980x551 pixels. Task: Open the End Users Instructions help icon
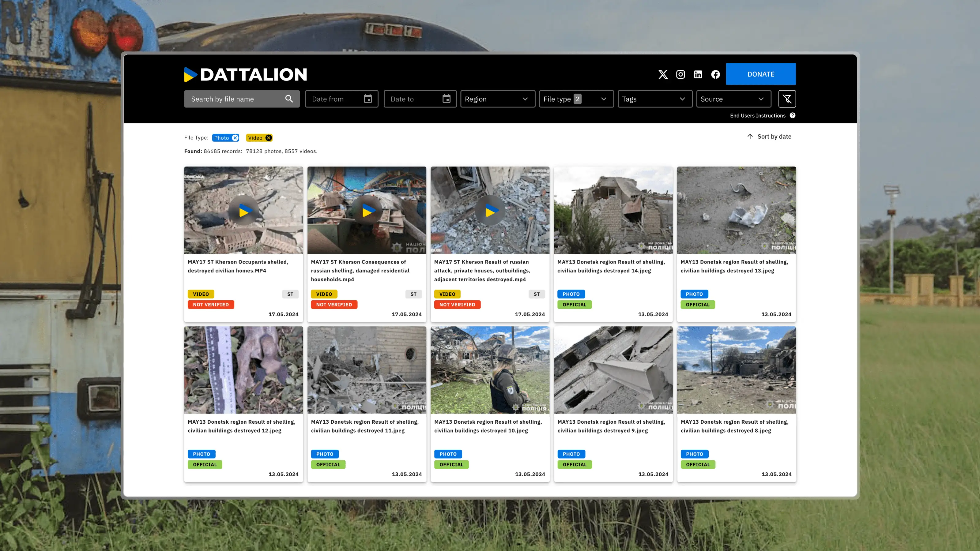tap(793, 115)
